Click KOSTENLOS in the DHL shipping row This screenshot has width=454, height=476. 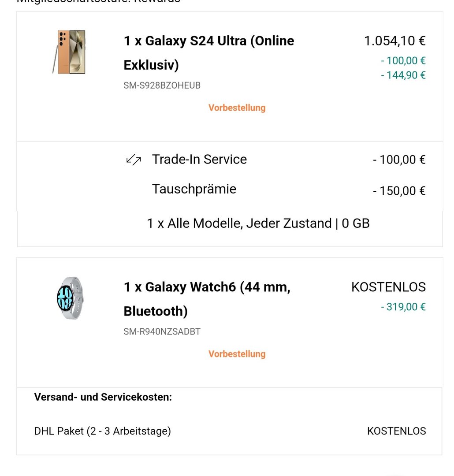pos(396,431)
